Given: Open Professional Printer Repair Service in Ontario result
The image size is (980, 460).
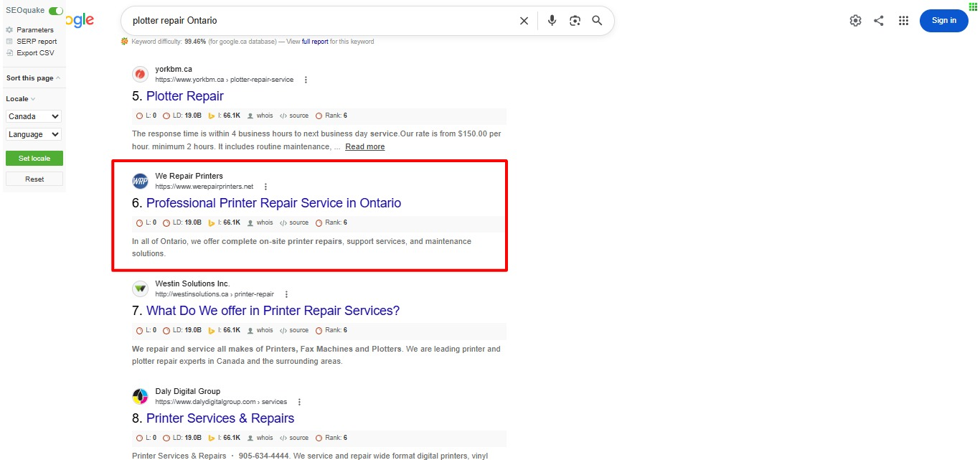Looking at the screenshot, I should tap(273, 203).
